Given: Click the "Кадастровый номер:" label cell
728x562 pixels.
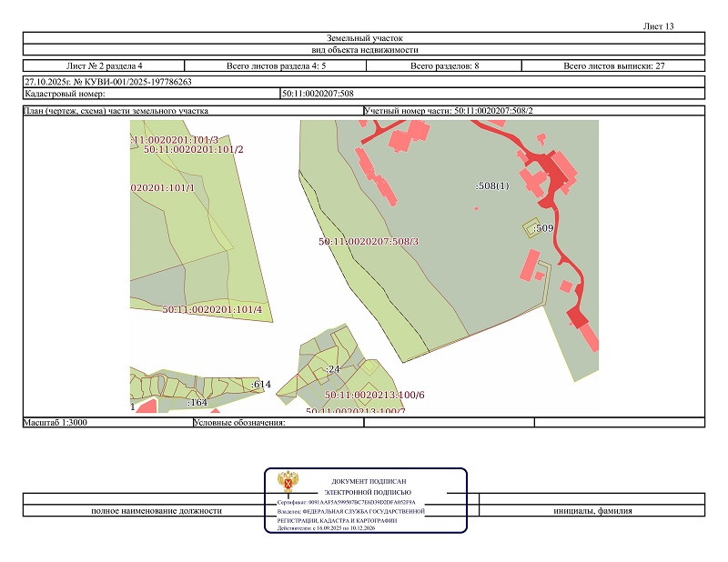Looking at the screenshot, I should coord(66,93).
